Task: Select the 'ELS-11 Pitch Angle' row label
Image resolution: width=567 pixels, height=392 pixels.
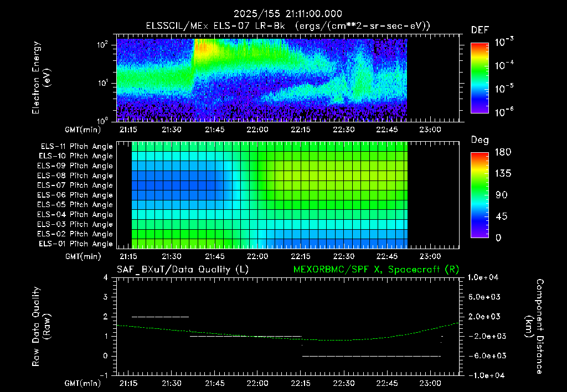Action: pyautogui.click(x=76, y=147)
